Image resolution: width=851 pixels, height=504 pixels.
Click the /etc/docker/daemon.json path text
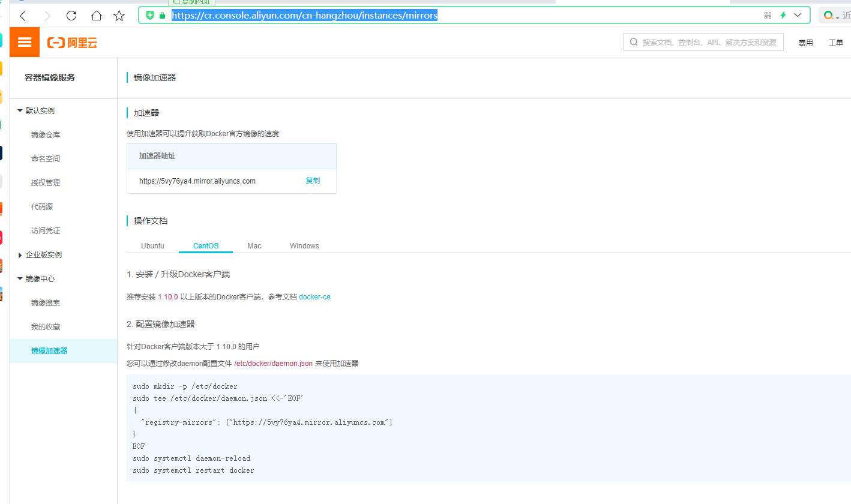[273, 364]
